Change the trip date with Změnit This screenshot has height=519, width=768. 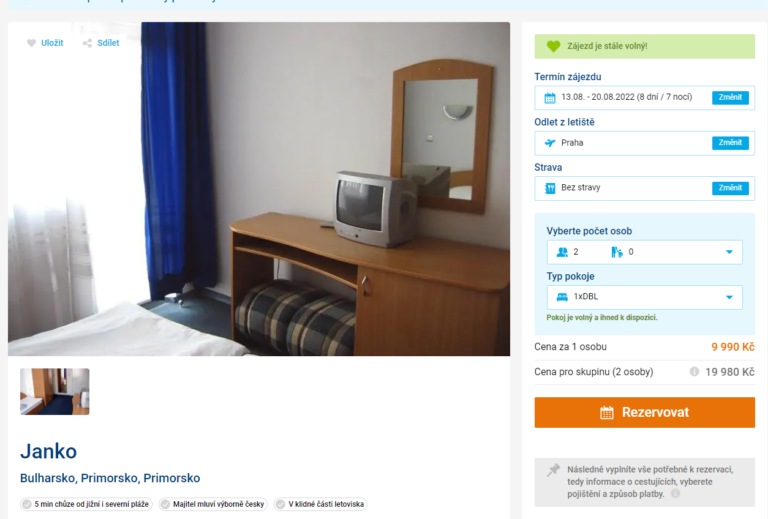tap(730, 97)
